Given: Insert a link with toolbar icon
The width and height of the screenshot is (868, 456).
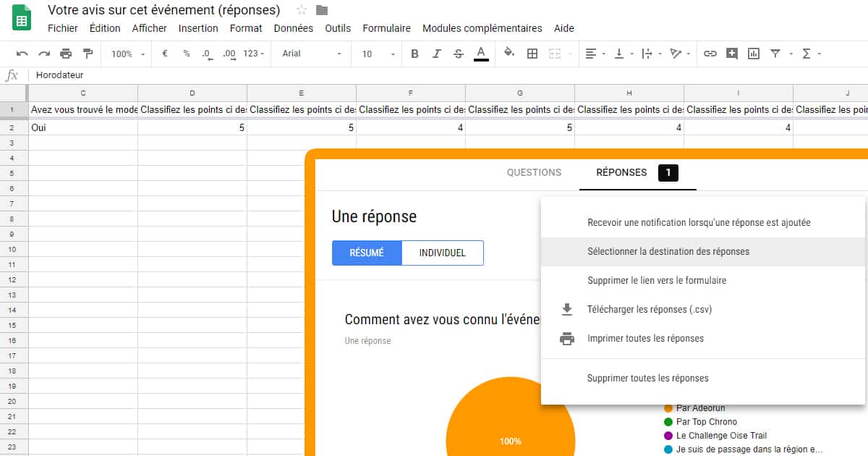Looking at the screenshot, I should click(x=710, y=54).
